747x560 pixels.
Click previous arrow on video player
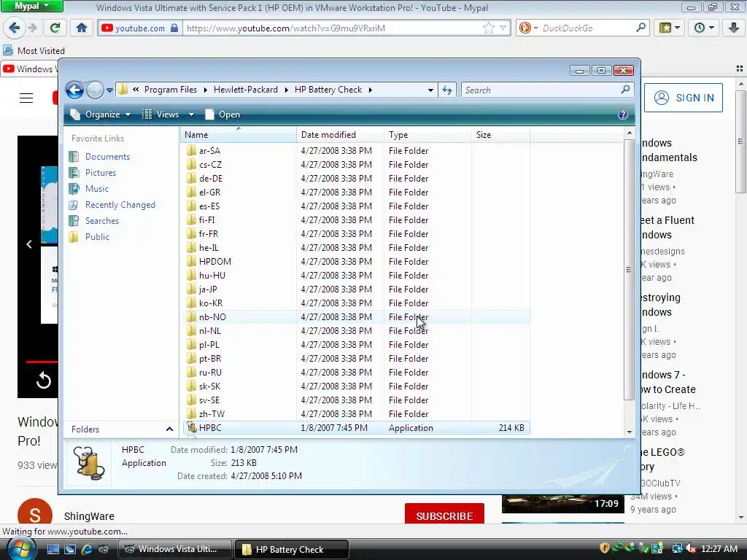point(29,244)
